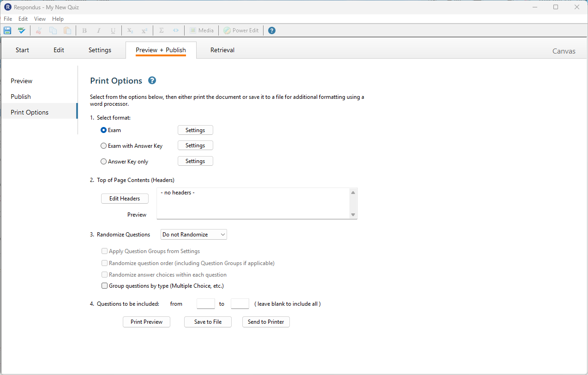Select the Answer Key only format
This screenshot has height=375, width=588.
point(103,161)
